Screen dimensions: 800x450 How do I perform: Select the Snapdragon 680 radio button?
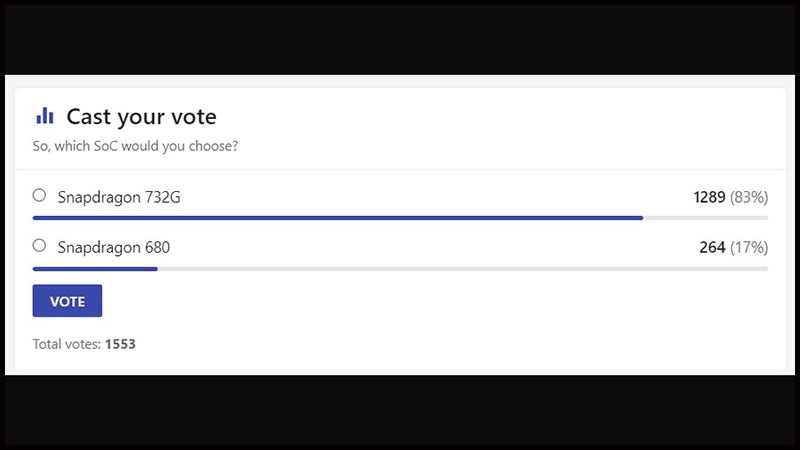39,246
